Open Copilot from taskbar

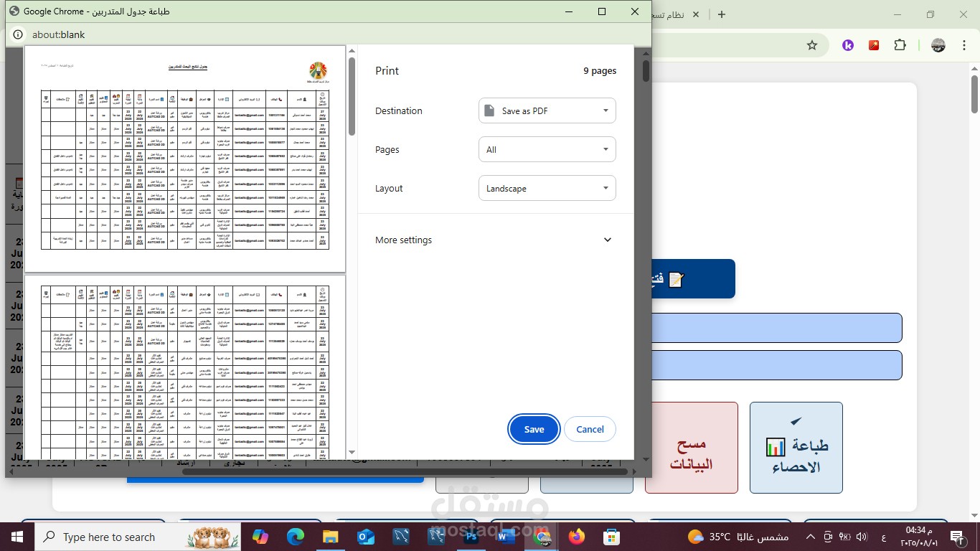point(260,537)
